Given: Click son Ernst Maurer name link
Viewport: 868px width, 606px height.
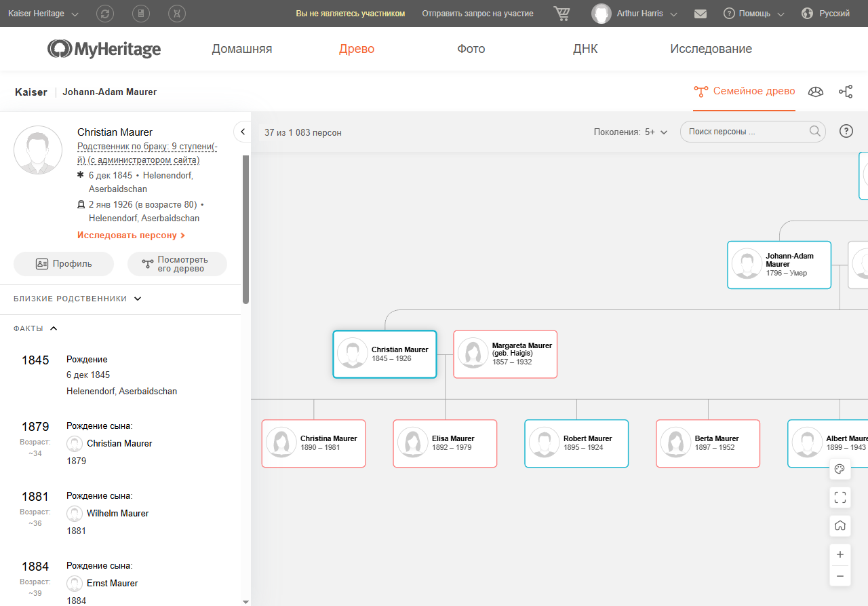Looking at the screenshot, I should (112, 583).
